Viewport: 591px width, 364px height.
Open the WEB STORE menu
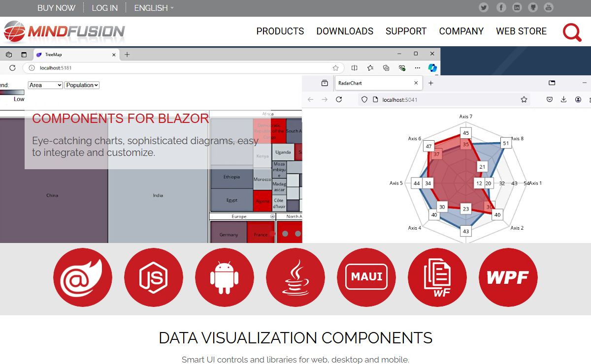pyautogui.click(x=521, y=31)
